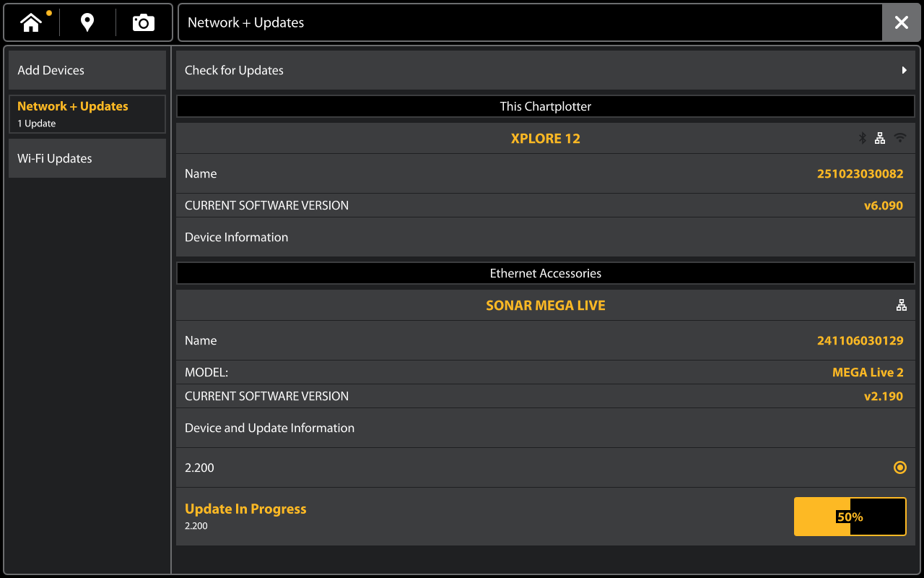Open the Add Devices menu
The height and width of the screenshot is (578, 924).
[x=87, y=70]
